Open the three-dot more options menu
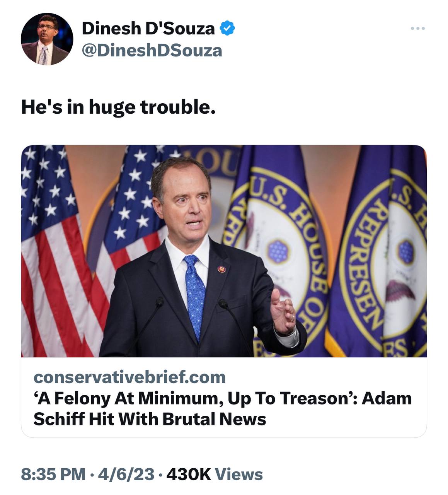The image size is (448, 495). [418, 29]
